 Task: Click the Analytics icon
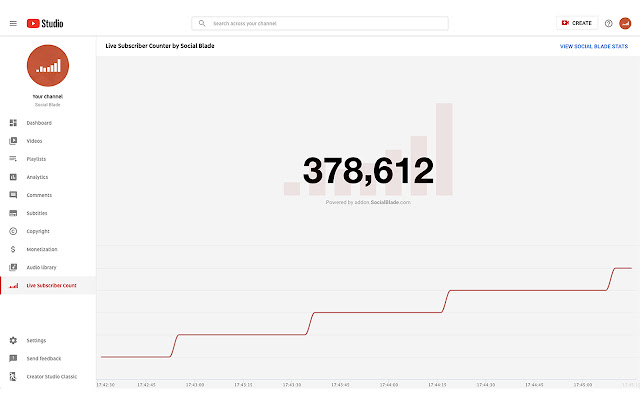click(x=13, y=177)
